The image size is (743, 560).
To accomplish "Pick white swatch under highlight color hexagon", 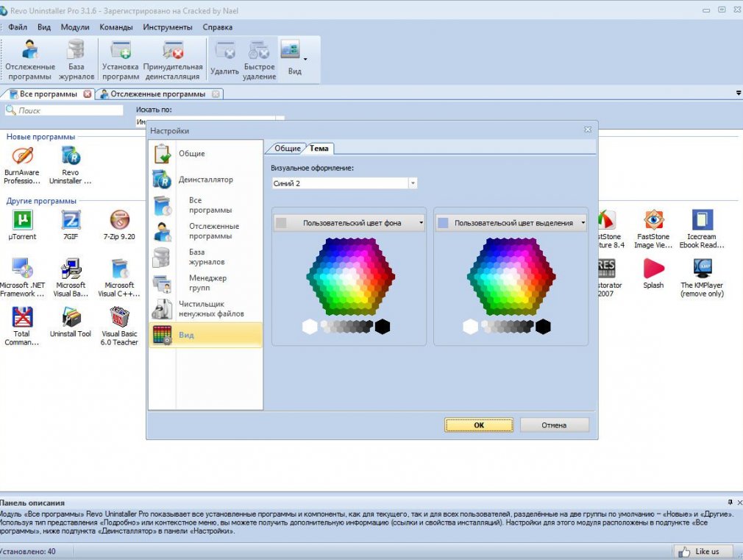I will pos(470,327).
